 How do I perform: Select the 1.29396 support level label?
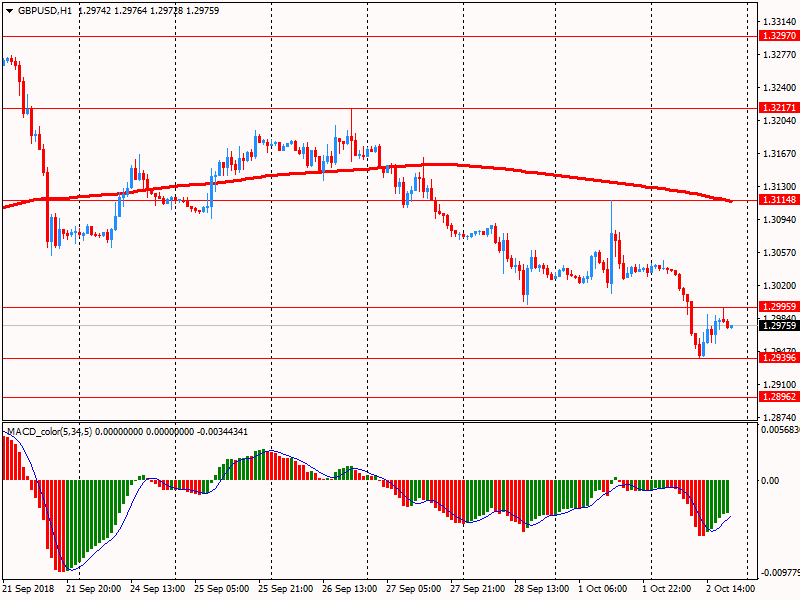point(778,358)
